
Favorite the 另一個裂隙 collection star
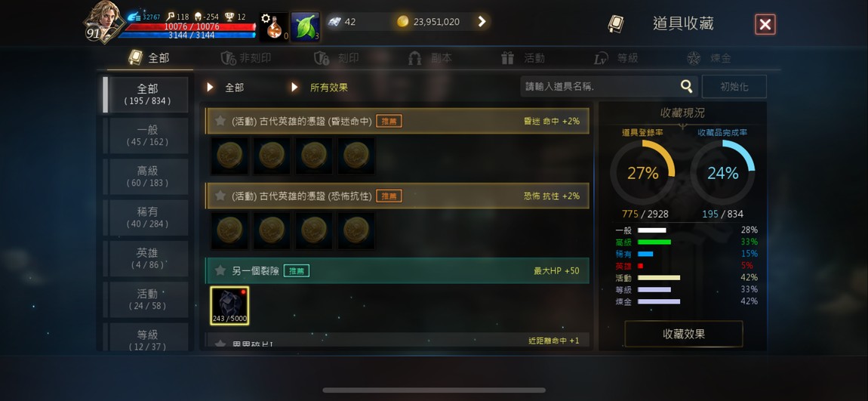coord(220,270)
